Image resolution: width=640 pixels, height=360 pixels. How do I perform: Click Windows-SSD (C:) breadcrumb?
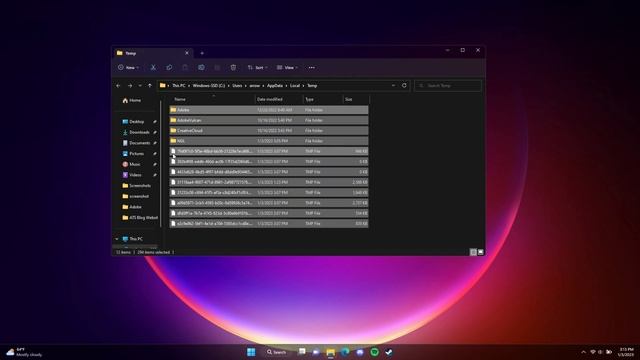[209, 86]
